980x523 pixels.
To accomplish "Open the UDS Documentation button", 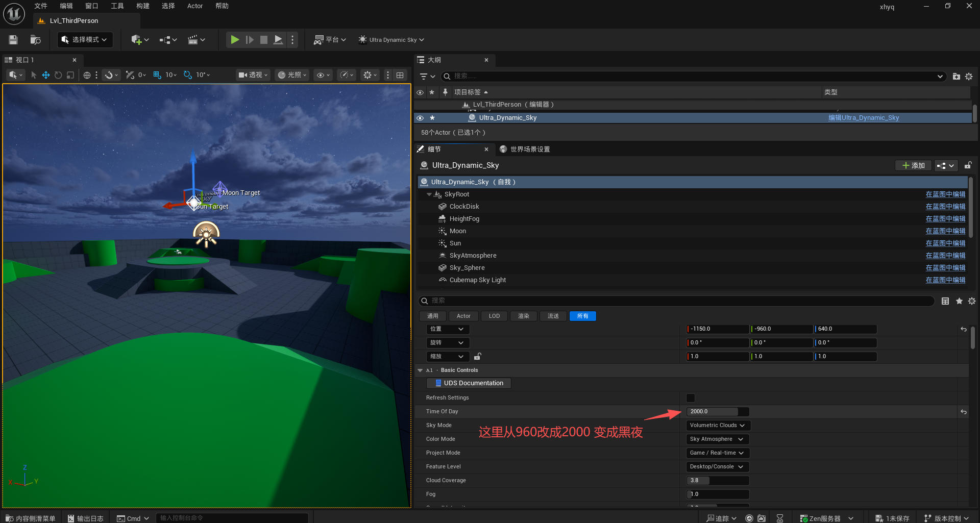I will (x=469, y=383).
